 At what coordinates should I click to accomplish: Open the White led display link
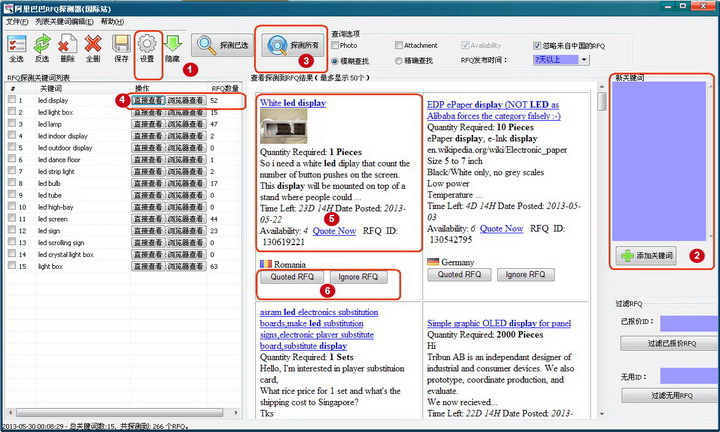click(x=292, y=103)
